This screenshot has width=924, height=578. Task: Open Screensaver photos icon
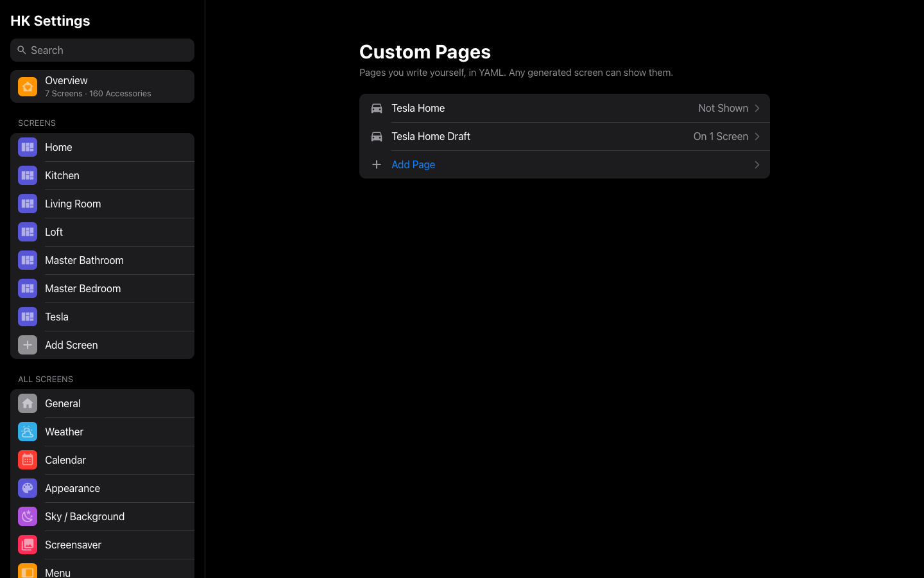28,545
